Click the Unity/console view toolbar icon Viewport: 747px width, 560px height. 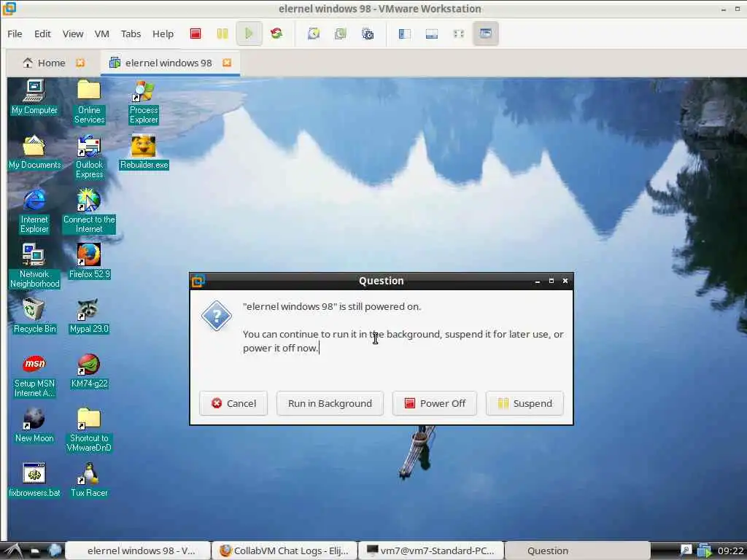[x=485, y=34]
